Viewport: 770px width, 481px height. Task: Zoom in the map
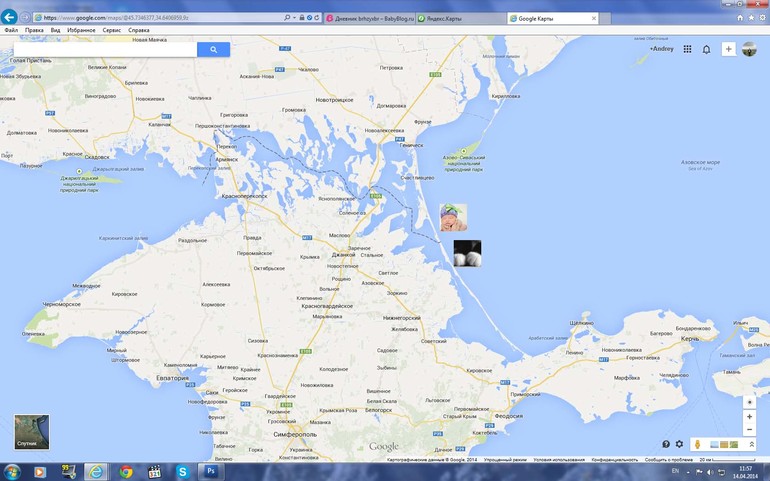[x=749, y=417]
